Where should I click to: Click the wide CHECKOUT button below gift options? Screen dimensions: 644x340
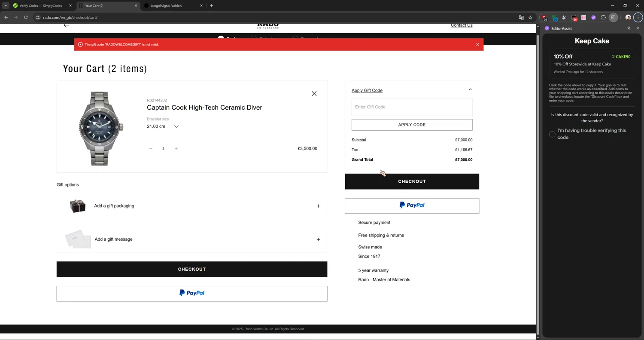[192, 269]
